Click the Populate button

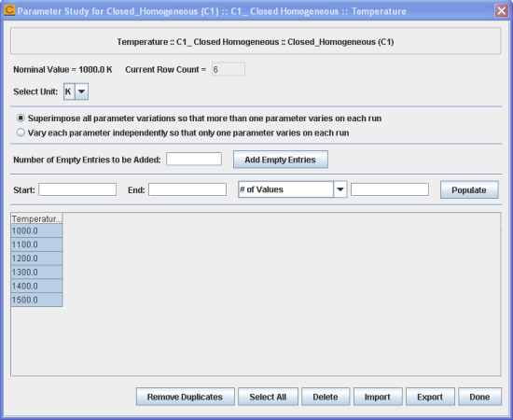point(469,189)
